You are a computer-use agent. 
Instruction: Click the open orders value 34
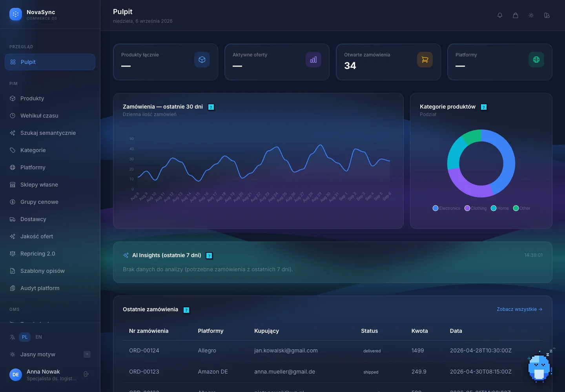(350, 65)
